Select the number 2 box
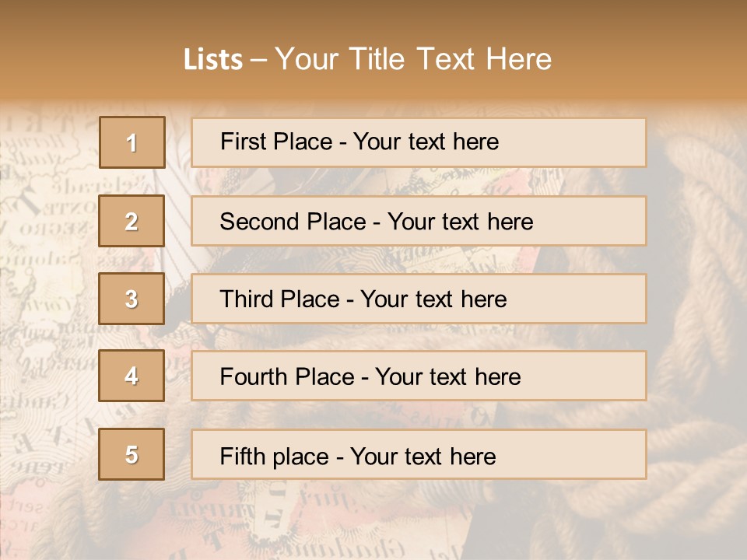 132,221
